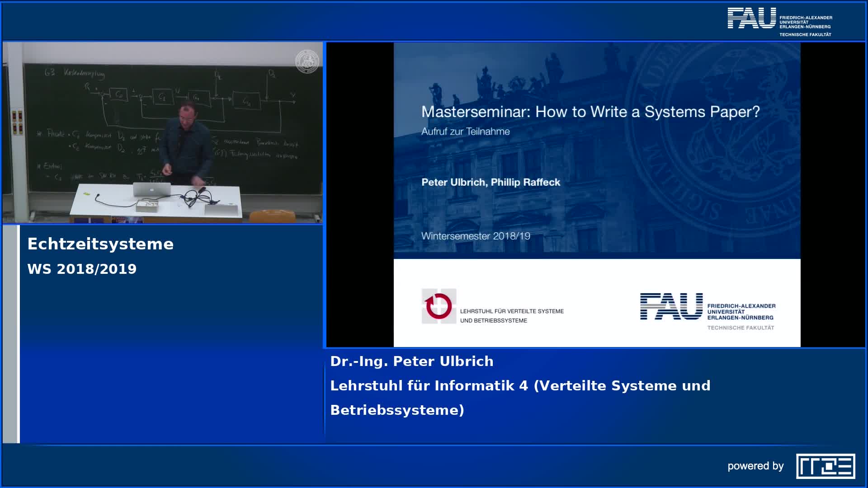Click the RRZE logo at bottom right
The height and width of the screenshot is (488, 868).
tap(825, 466)
